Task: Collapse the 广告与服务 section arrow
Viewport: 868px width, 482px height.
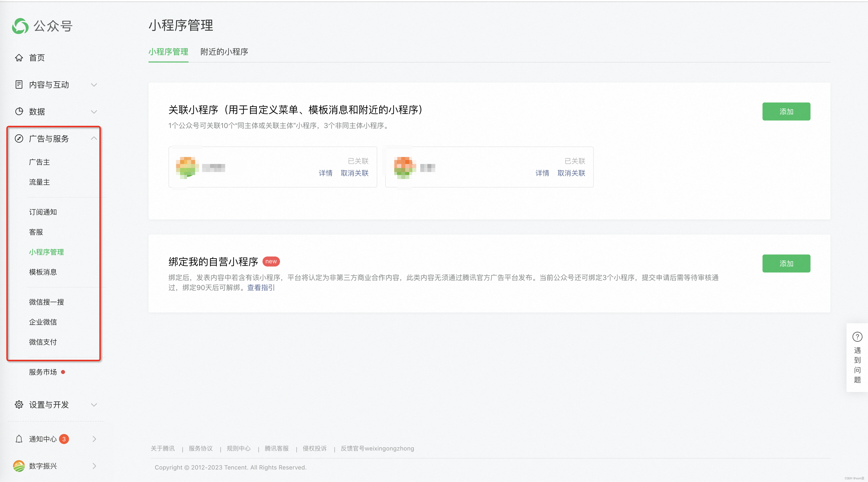Action: tap(94, 138)
